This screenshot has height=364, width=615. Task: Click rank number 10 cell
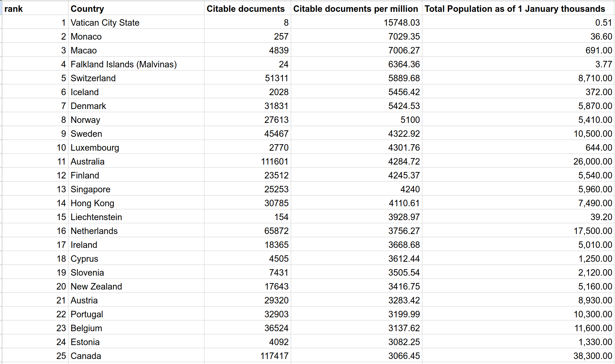[x=35, y=147]
